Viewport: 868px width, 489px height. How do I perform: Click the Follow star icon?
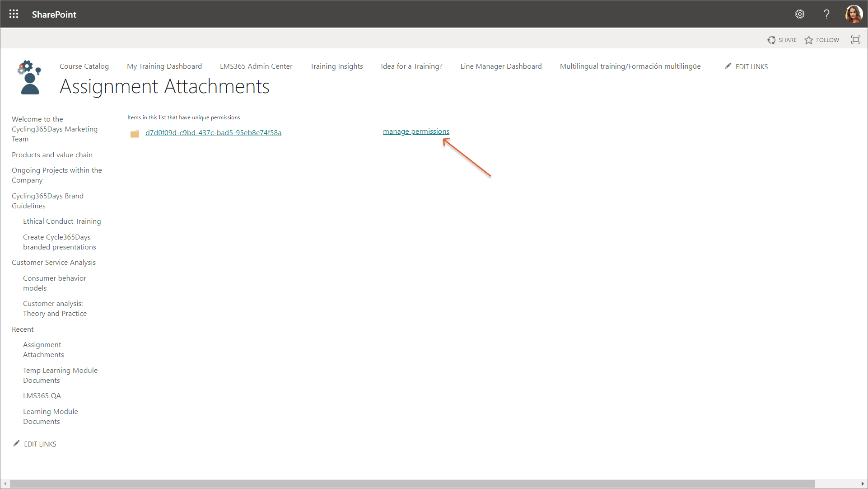(x=808, y=40)
